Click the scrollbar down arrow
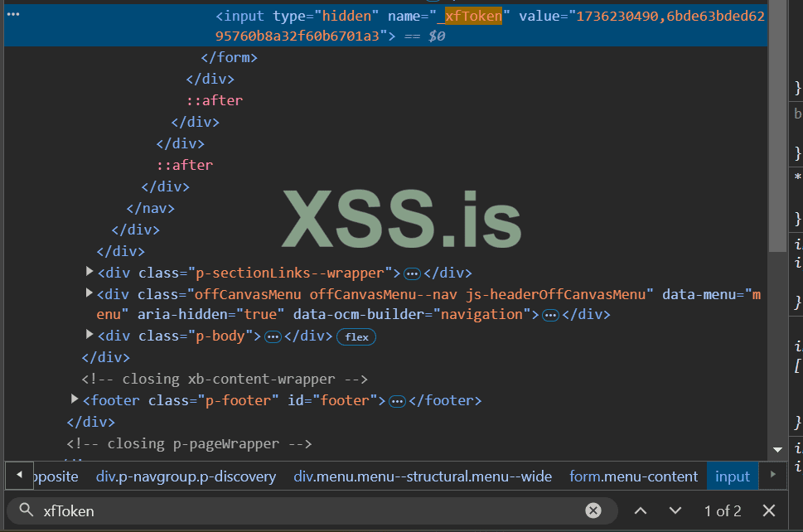803x532 pixels. pos(777,450)
